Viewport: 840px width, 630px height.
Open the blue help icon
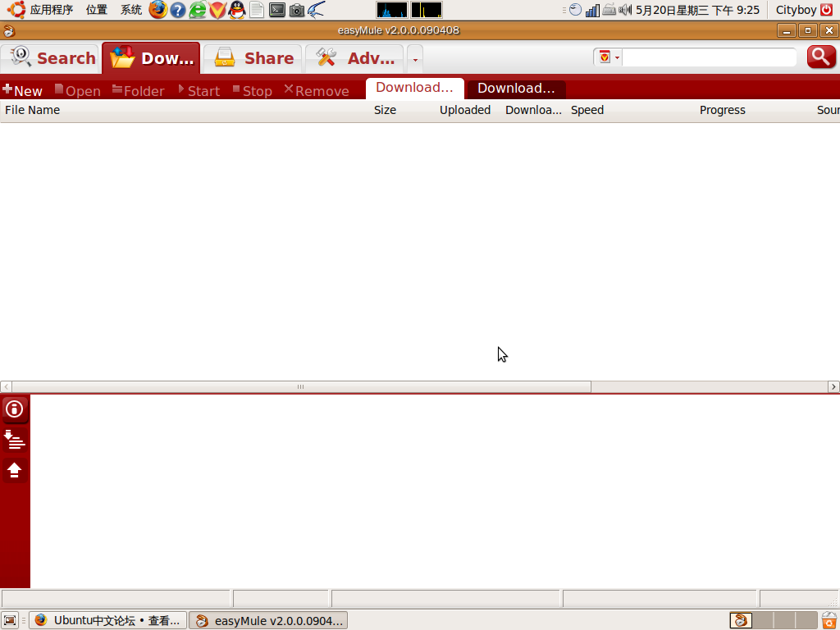pos(178,10)
